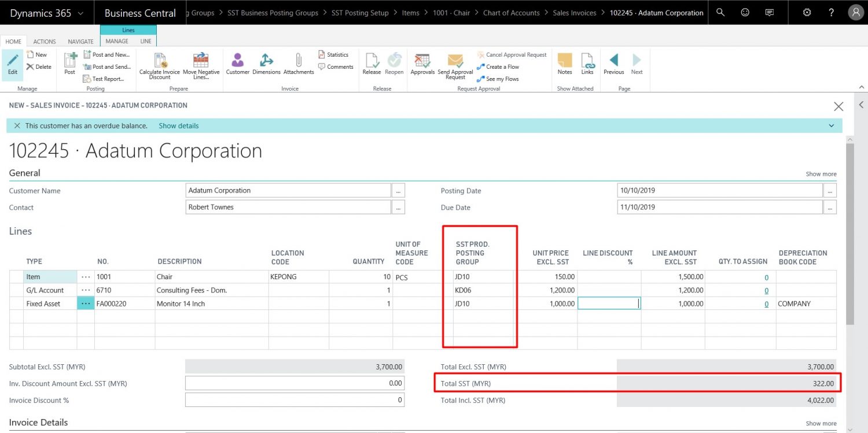Viewport: 868px width, 433px height.
Task: Switch to the HOME ribbon tab
Action: (13, 42)
